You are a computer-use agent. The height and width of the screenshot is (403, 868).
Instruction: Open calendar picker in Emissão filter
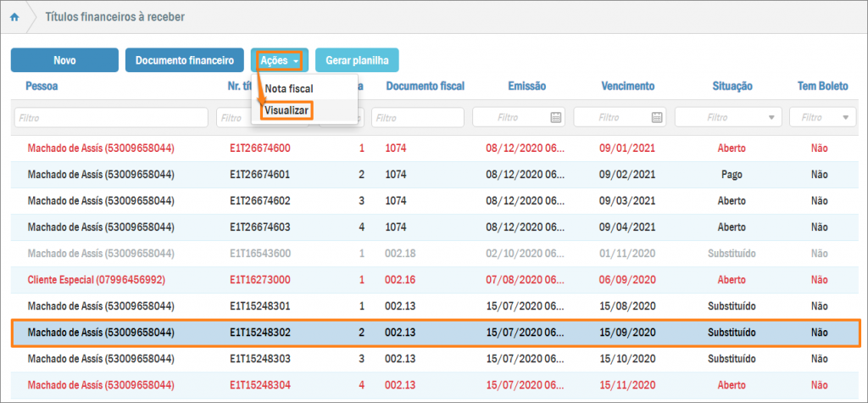pos(556,117)
